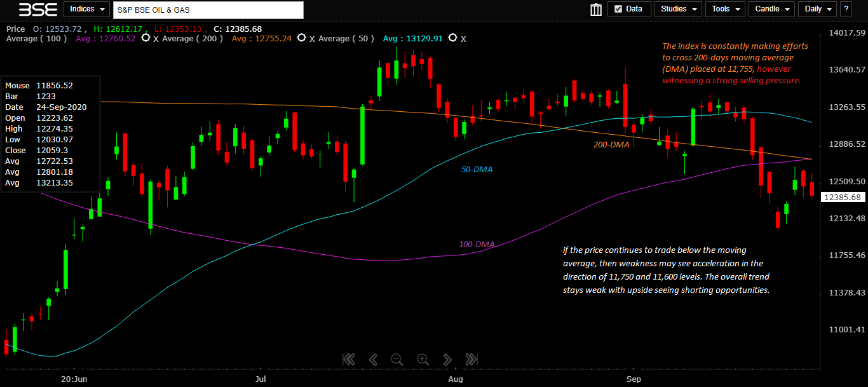Jump to the chart start with double-left arrow
This screenshot has height=387, width=868.
pos(348,359)
